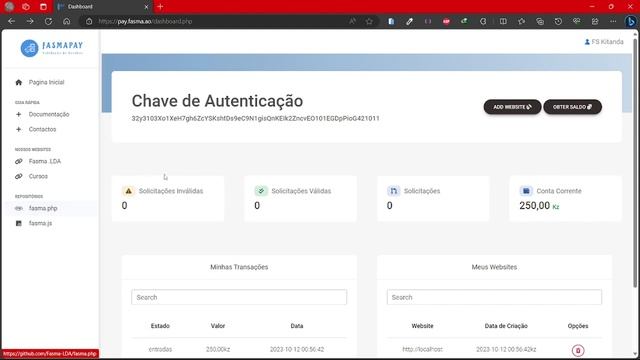This screenshot has height=360, width=640.
Task: Add this page to favorites
Action: point(369,21)
